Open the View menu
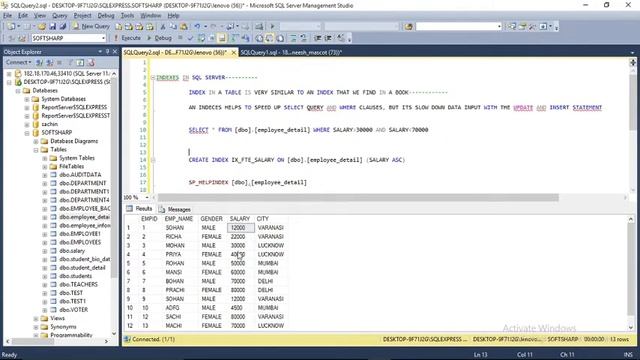The height and width of the screenshot is (360, 640). tap(40, 16)
